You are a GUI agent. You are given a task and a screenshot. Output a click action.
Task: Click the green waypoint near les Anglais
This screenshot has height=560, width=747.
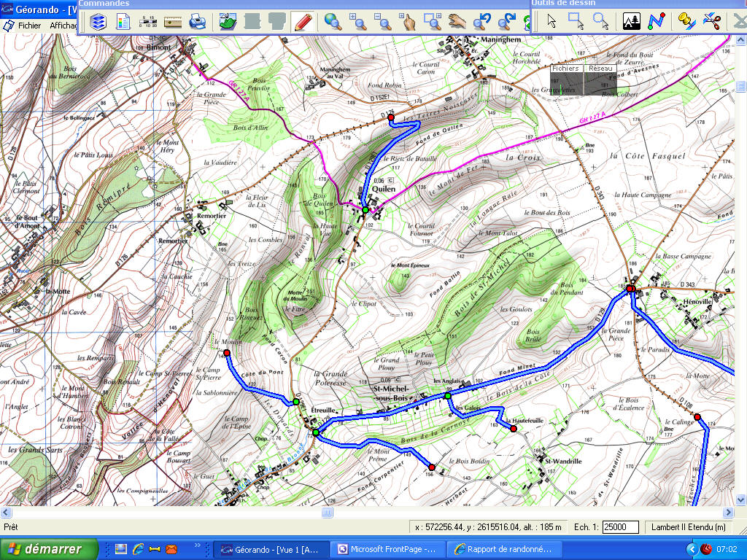point(448,396)
